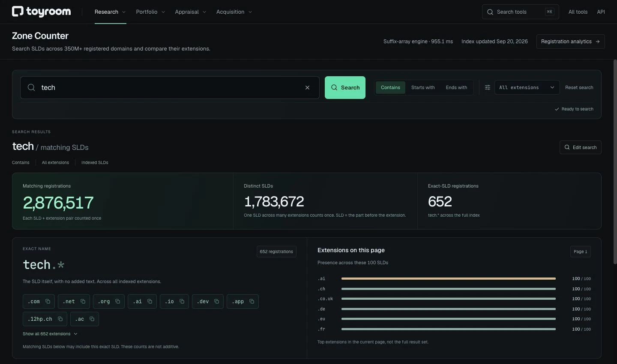
Task: Copy the .net extension
Action: pyautogui.click(x=83, y=301)
